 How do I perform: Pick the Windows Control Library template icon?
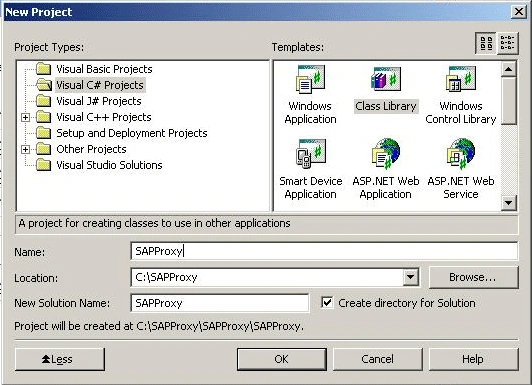[460, 79]
